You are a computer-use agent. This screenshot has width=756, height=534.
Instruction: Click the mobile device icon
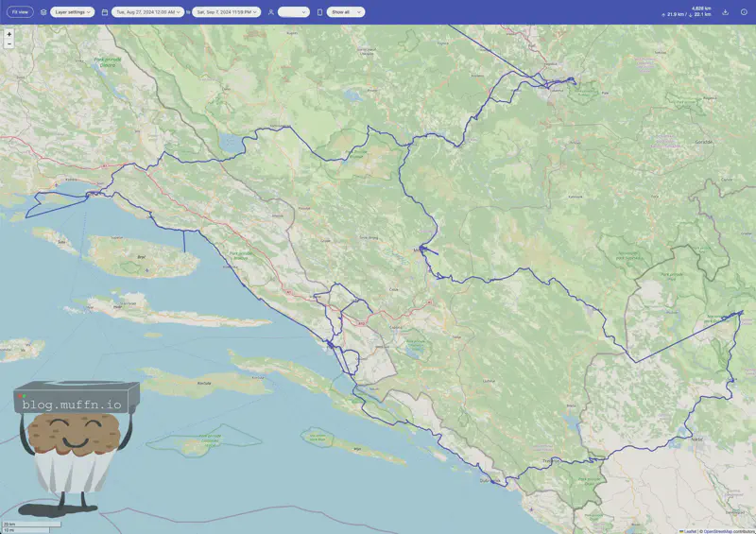coord(319,12)
